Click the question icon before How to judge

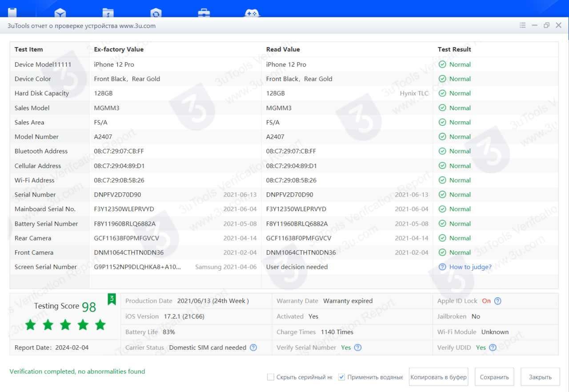pos(442,267)
